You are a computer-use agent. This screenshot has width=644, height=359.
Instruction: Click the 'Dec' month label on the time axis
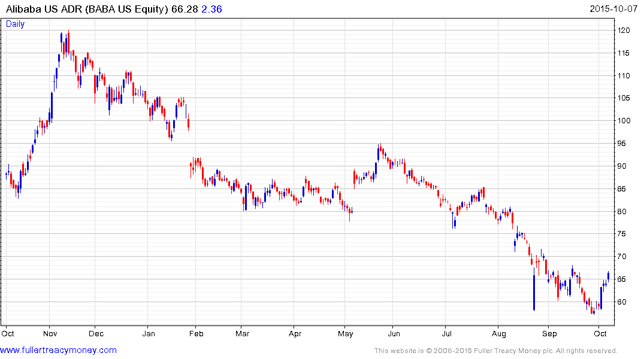point(96,333)
